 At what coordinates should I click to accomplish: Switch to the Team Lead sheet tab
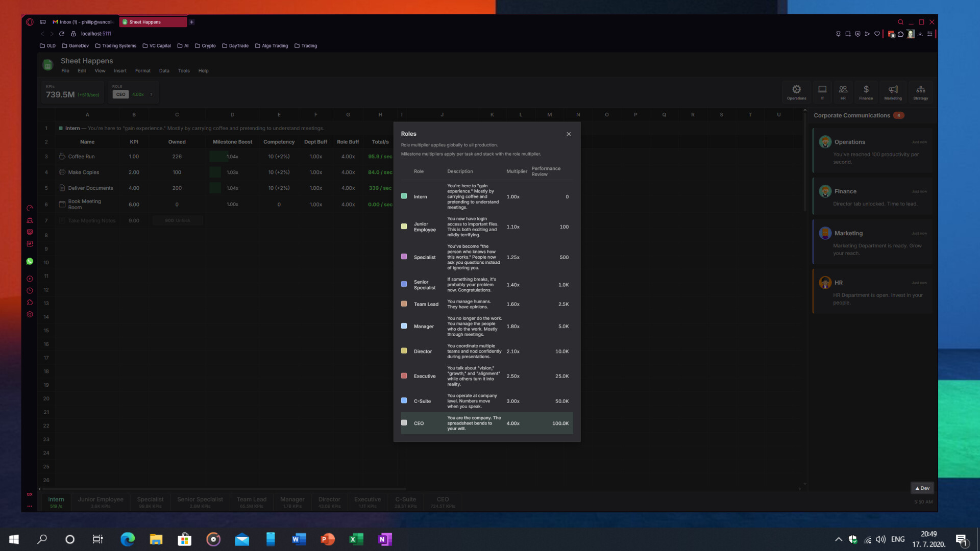click(251, 502)
